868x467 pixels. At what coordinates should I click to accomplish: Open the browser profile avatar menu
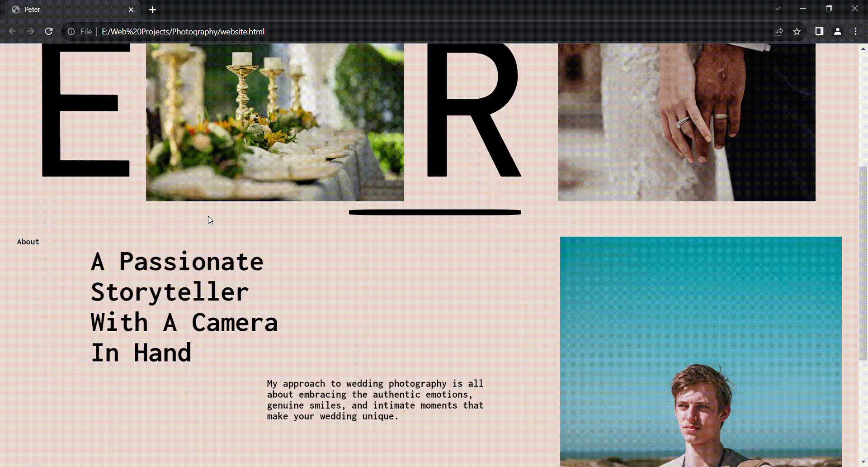838,31
